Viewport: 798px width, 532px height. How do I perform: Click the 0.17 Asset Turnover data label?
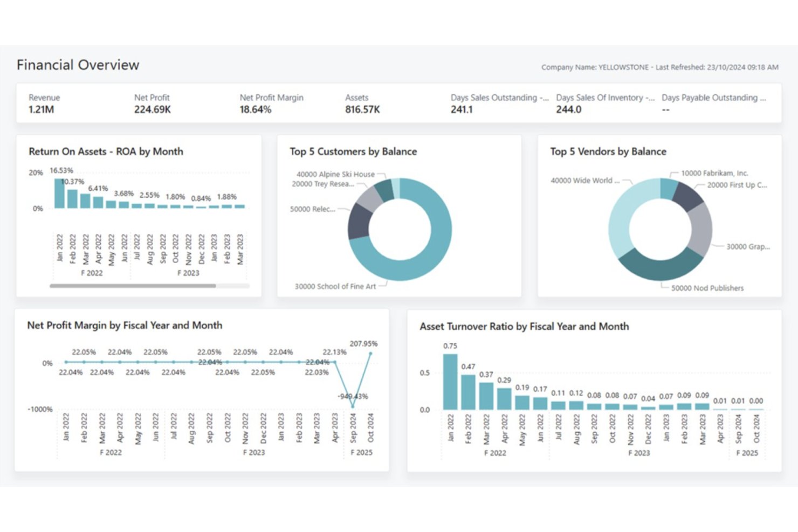(540, 389)
